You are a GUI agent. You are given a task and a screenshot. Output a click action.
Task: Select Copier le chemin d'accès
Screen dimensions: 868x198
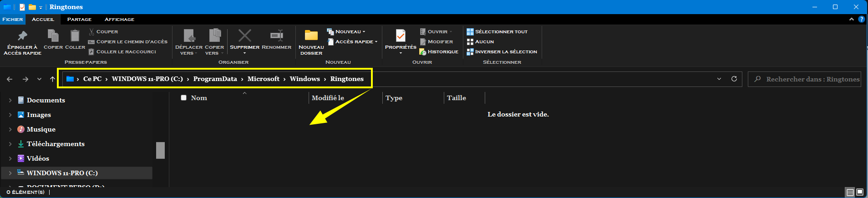coord(128,41)
